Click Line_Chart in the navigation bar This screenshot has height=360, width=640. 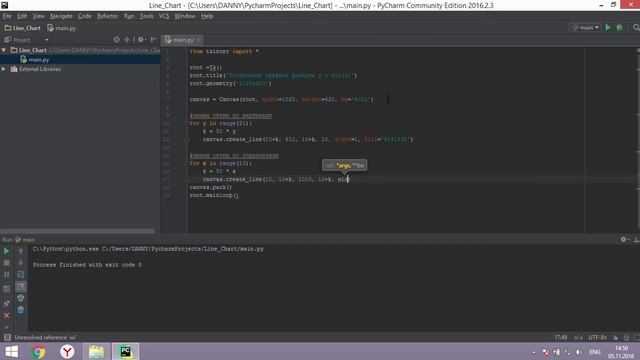(23, 28)
